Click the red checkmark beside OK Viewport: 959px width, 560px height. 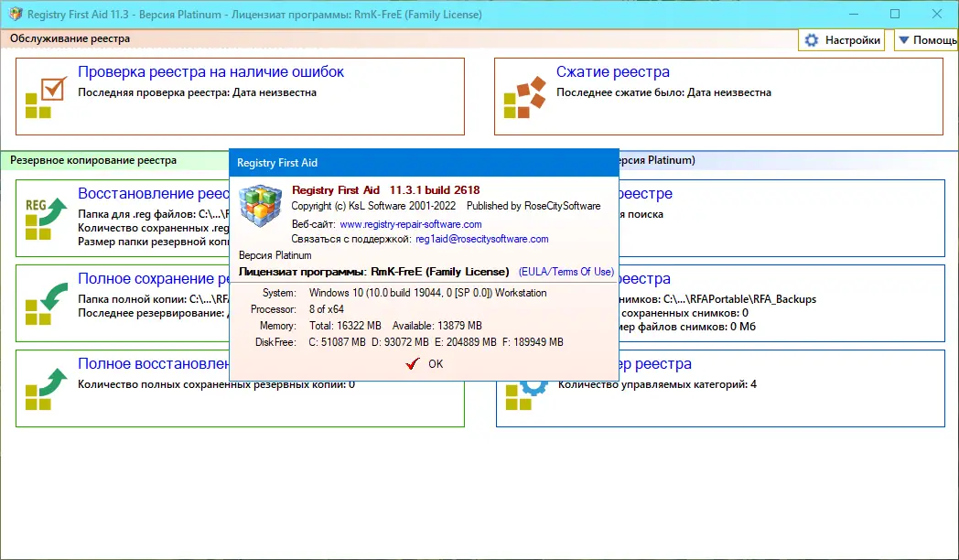[413, 364]
